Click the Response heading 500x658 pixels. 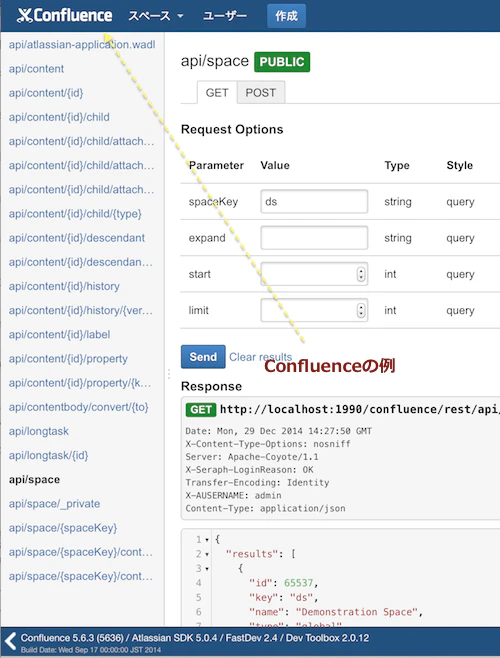click(212, 386)
